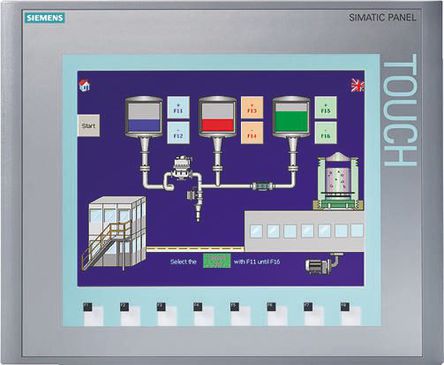Increase blue tank with the F11 button
This screenshot has width=444, height=365.
pos(178,107)
